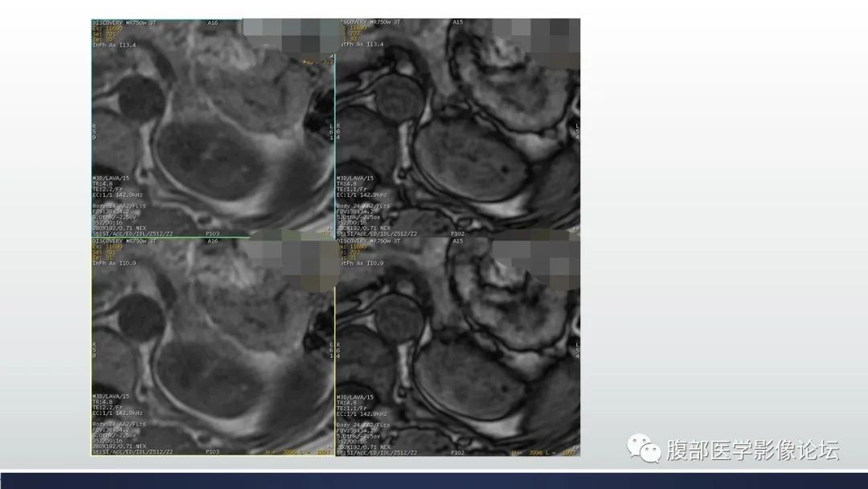Viewport: 868px width, 489px height.
Task: Click 'St:SI/Acc/ED/IDL/Z512/Z2' in top-right panel
Action: pyautogui.click(x=377, y=234)
